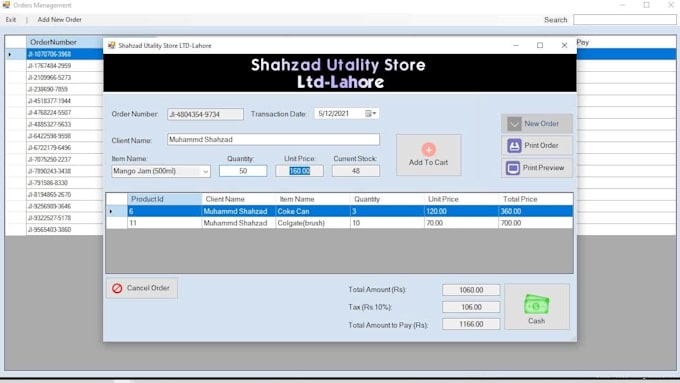Open the Item Name dropdown

tap(206, 171)
